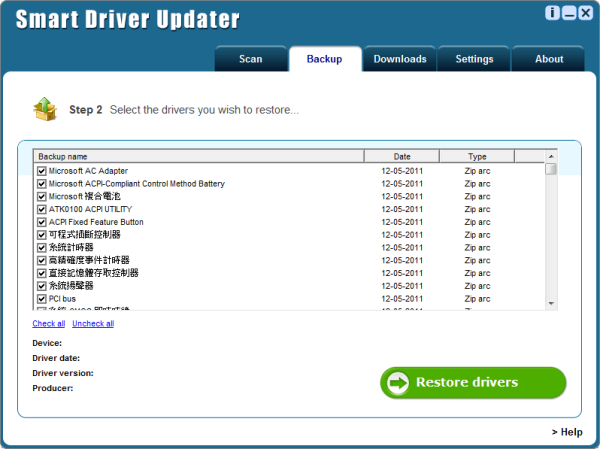This screenshot has height=449, width=600.
Task: Uncheck the 系統揚聲器 checkbox
Action: click(42, 286)
